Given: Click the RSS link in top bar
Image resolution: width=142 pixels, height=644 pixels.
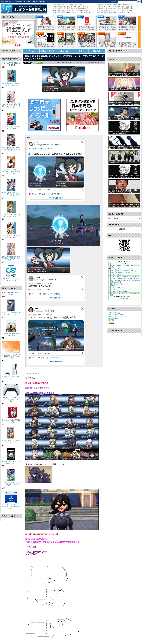Looking at the screenshot, I should 25,2.
